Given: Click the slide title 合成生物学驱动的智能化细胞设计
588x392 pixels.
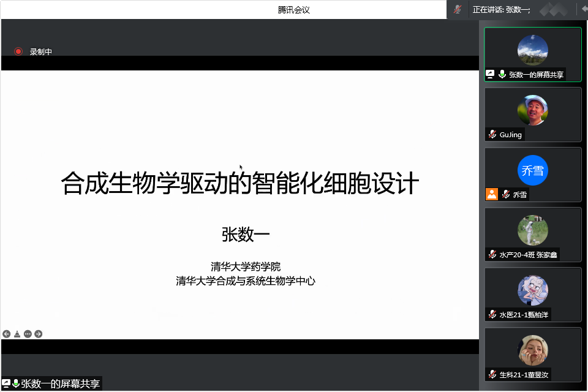Looking at the screenshot, I should coord(240,184).
